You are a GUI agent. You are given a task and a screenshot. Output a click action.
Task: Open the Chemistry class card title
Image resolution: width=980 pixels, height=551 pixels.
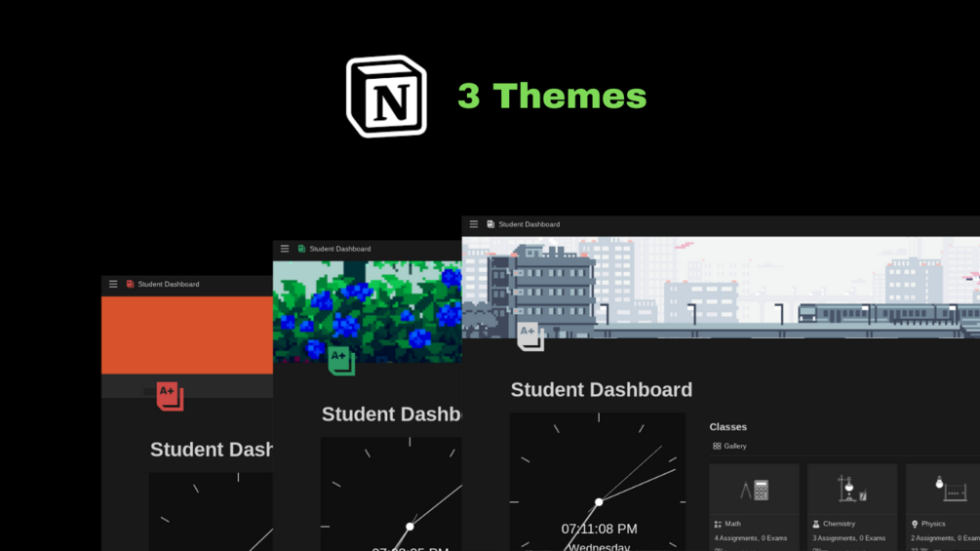click(x=839, y=524)
